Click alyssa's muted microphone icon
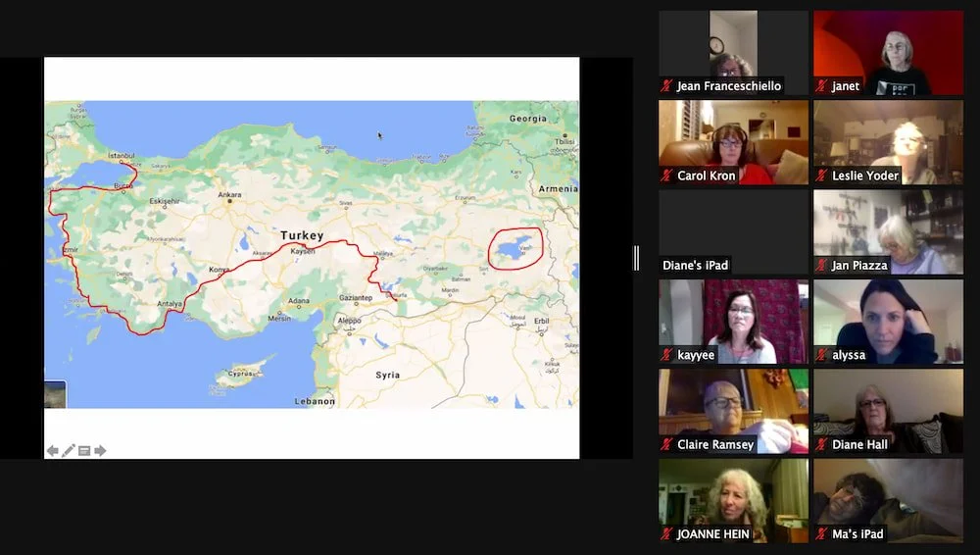980x555 pixels. pos(821,355)
